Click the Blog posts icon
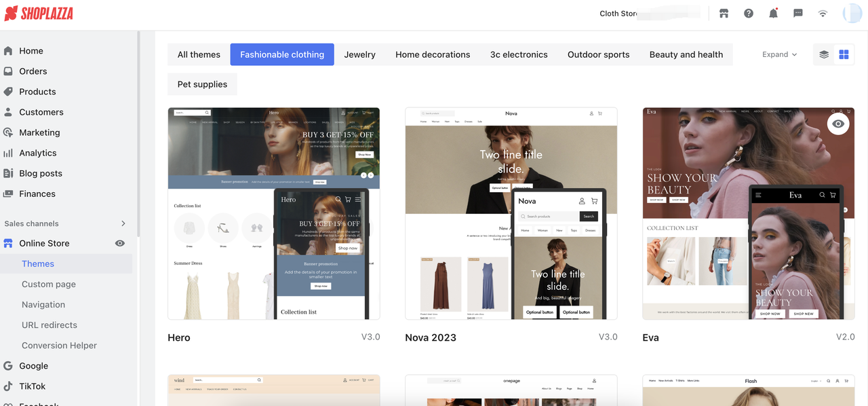868x406 pixels. tap(8, 173)
